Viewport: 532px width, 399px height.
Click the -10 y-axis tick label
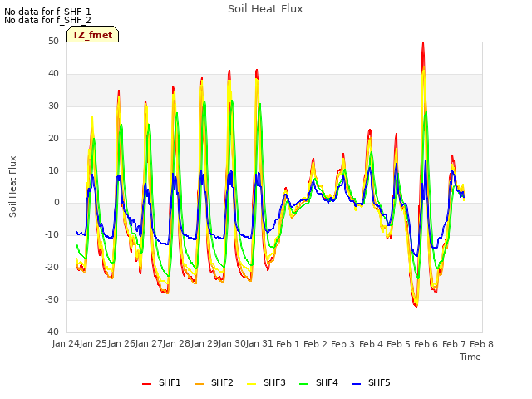52,234
